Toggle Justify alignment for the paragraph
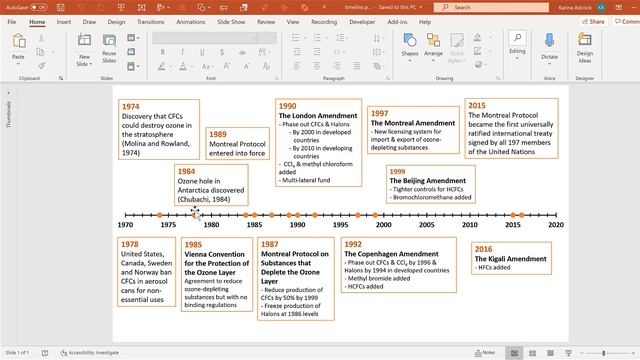The width and height of the screenshot is (640, 360). pos(357,66)
